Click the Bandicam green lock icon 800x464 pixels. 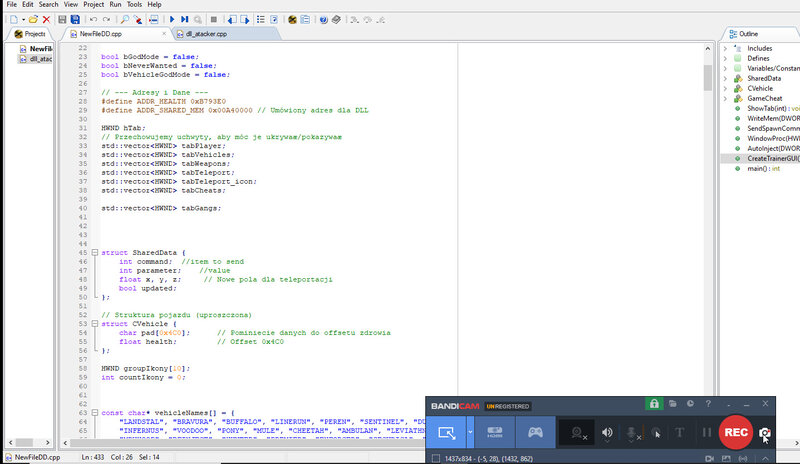click(654, 404)
